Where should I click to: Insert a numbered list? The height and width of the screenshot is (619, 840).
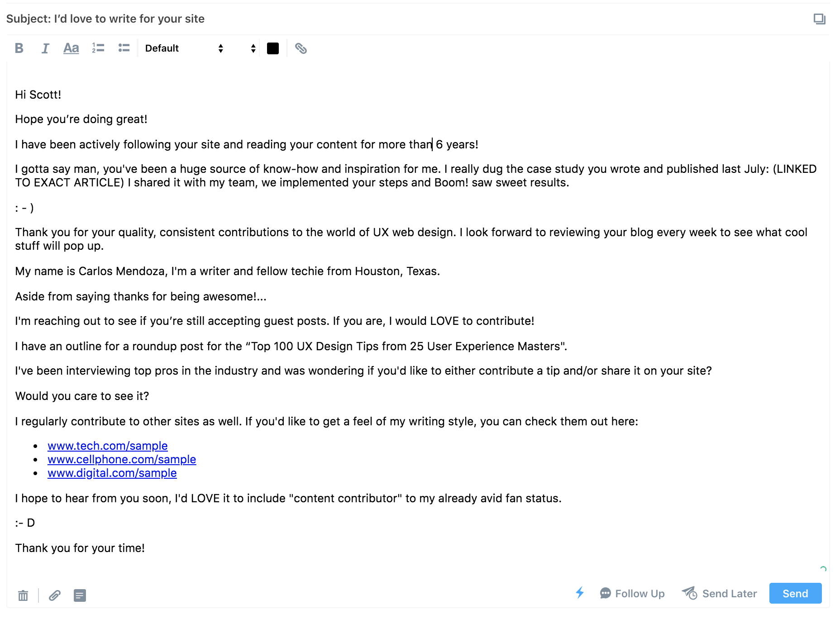98,48
